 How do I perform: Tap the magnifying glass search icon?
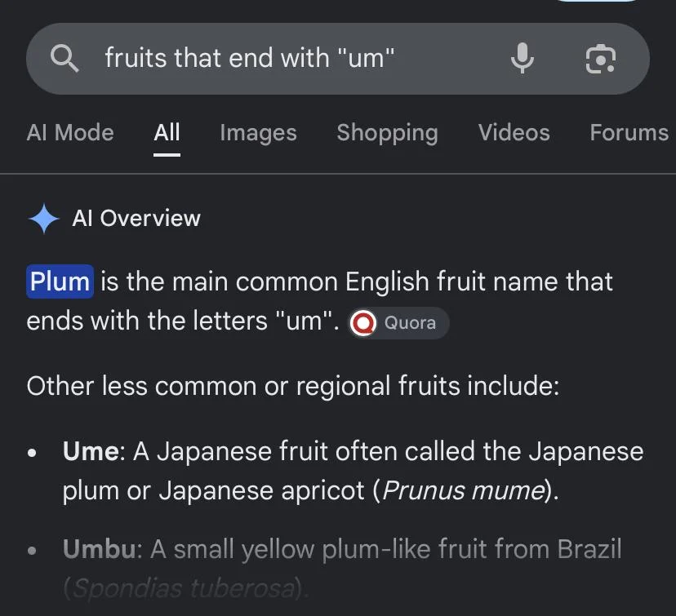coord(64,59)
